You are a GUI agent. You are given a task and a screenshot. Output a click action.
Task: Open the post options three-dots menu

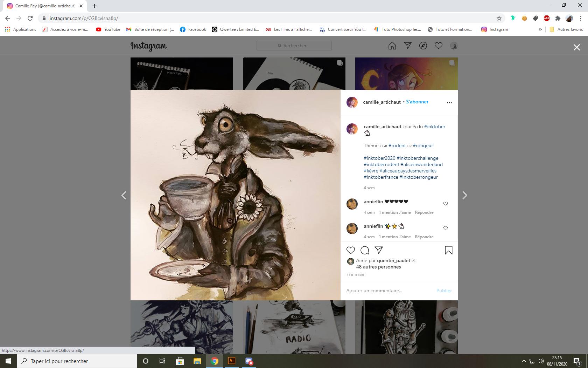[x=449, y=103]
